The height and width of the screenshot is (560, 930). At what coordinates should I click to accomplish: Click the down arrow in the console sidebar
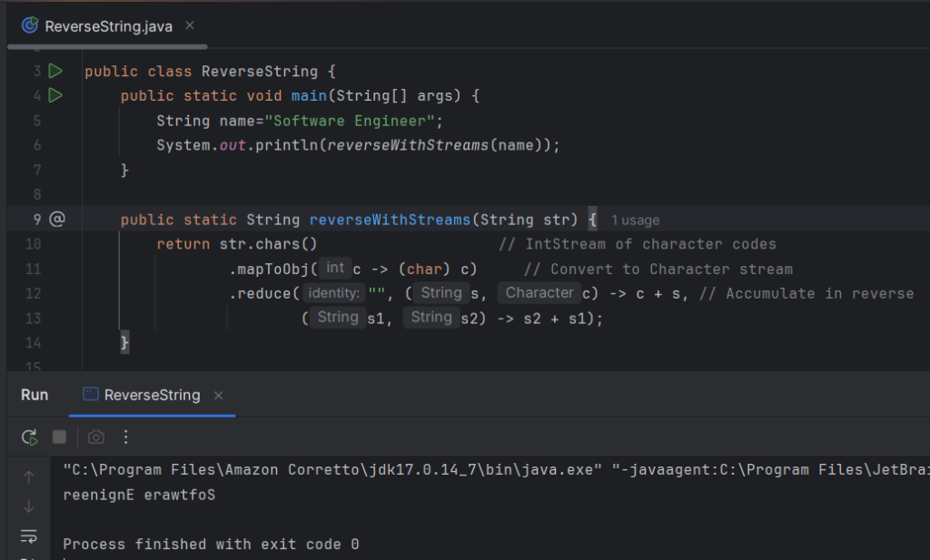click(29, 506)
